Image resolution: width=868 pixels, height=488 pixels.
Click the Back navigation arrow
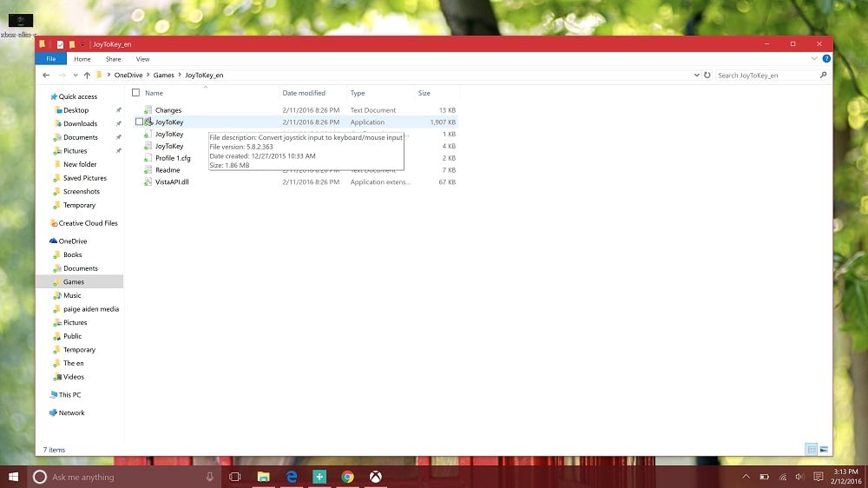pyautogui.click(x=46, y=76)
